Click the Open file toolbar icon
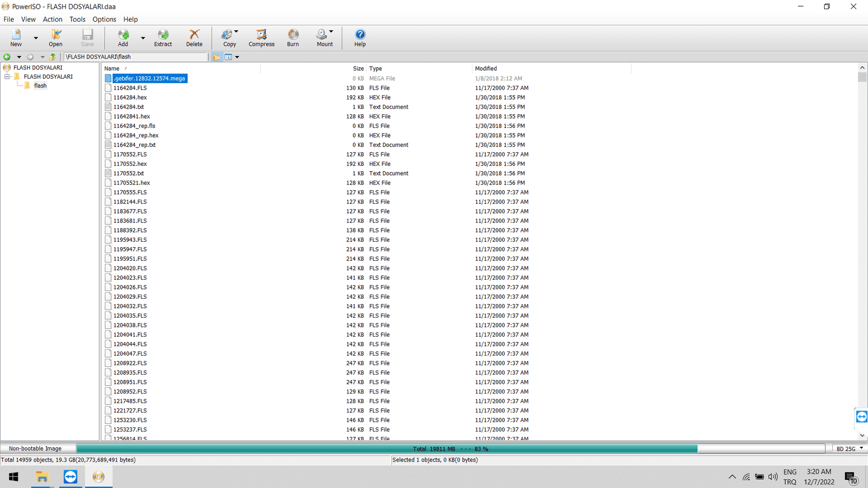The image size is (868, 488). (55, 38)
